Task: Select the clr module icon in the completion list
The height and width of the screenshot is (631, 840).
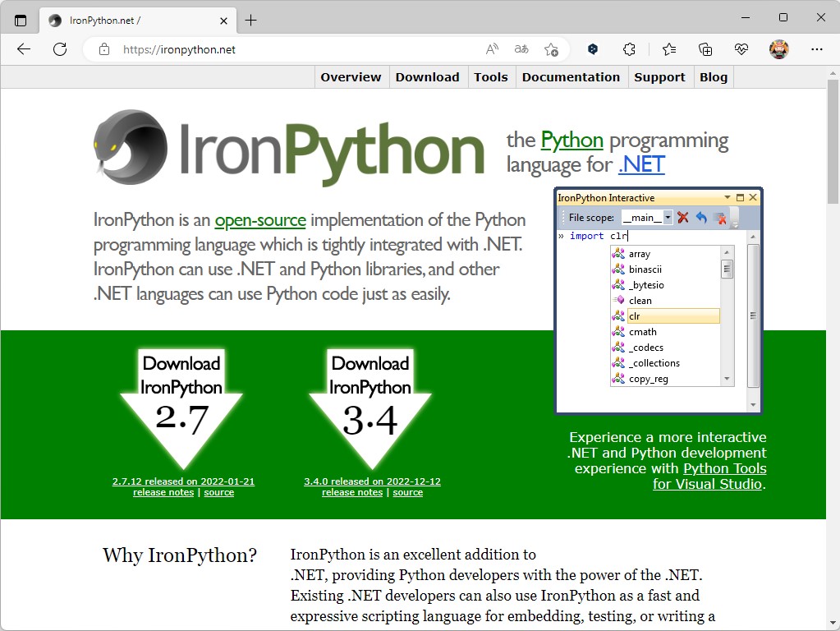Action: 618,315
